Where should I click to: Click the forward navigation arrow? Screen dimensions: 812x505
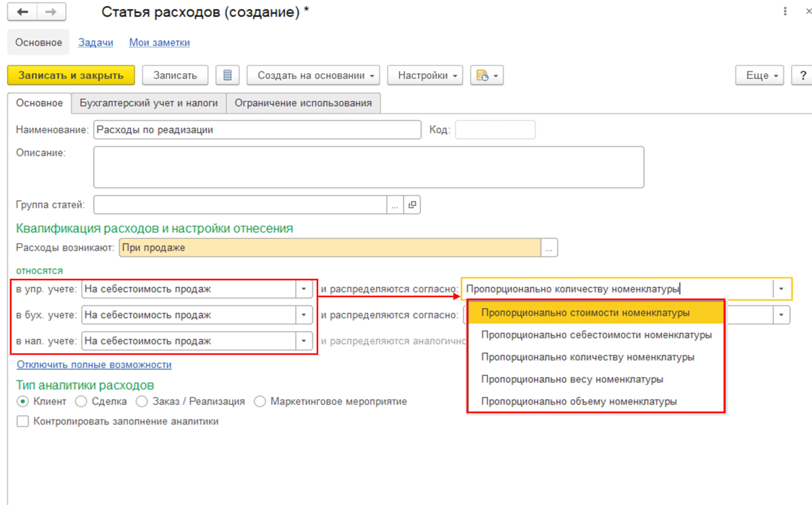51,12
